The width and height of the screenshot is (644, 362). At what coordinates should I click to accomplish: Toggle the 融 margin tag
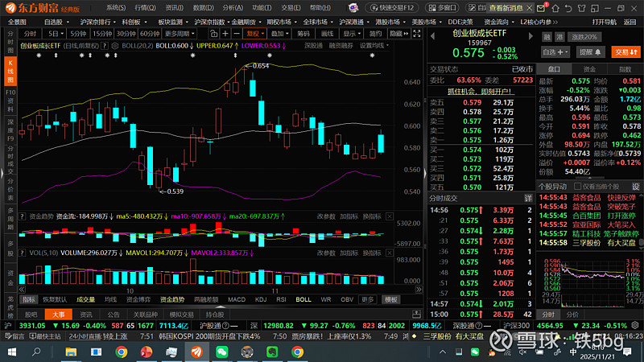pos(547,37)
